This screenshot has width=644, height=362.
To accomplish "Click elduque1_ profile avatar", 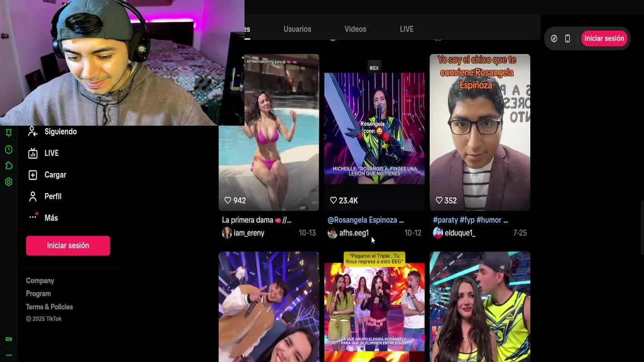I will coord(438,233).
